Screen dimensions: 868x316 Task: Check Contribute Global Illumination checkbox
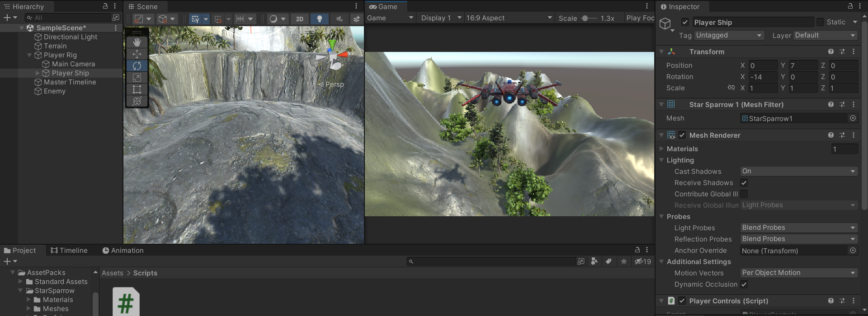(x=744, y=194)
